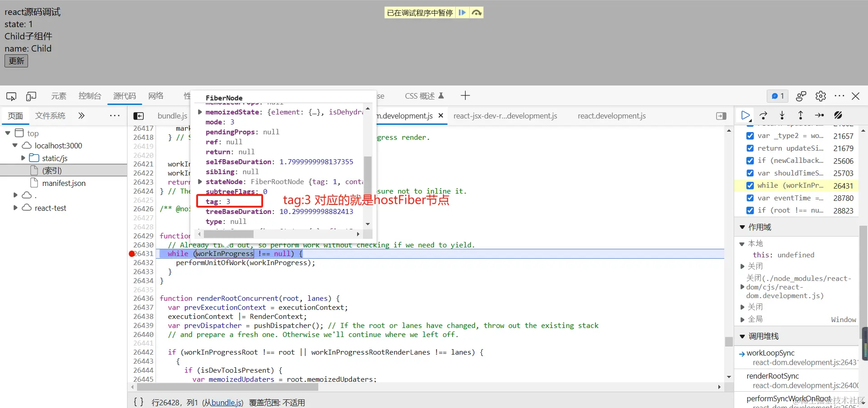This screenshot has width=868, height=408.
Task: Collapse the localhost:3000 tree node
Action: (15, 145)
